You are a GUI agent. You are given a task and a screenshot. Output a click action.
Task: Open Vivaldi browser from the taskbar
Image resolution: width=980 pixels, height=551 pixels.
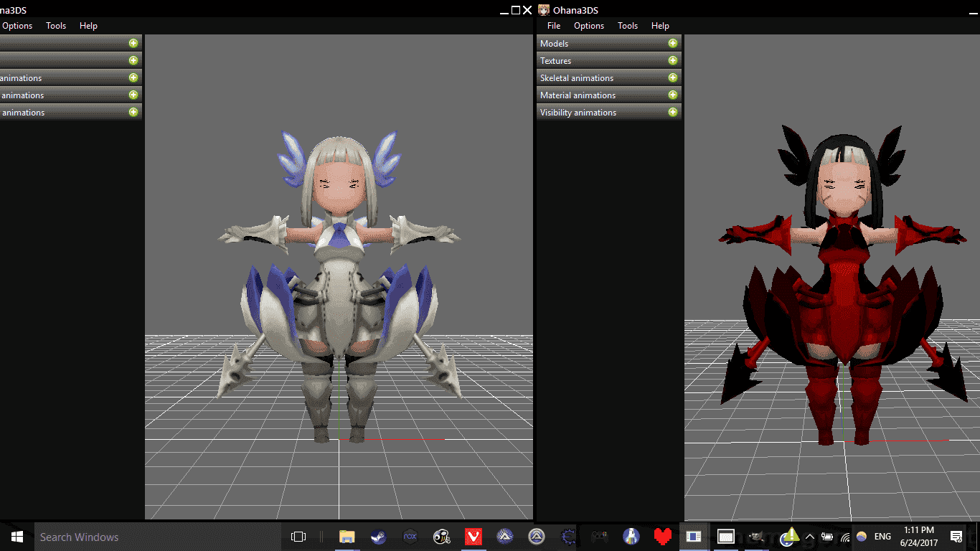pyautogui.click(x=473, y=537)
